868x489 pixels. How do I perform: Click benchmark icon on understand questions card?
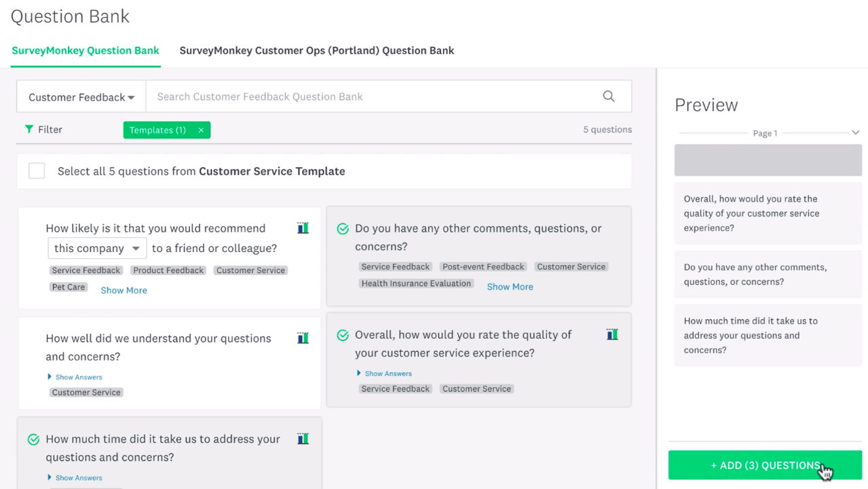tap(303, 338)
